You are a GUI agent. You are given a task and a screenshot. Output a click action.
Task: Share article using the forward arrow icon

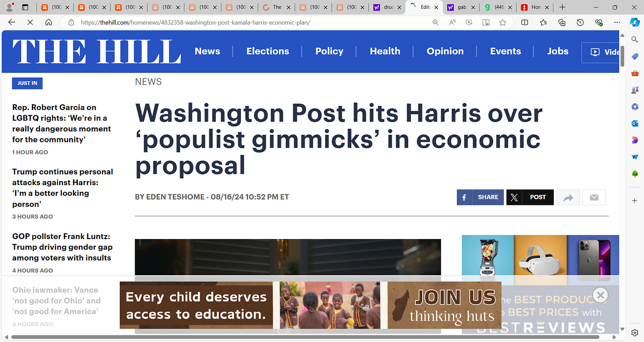[568, 197]
